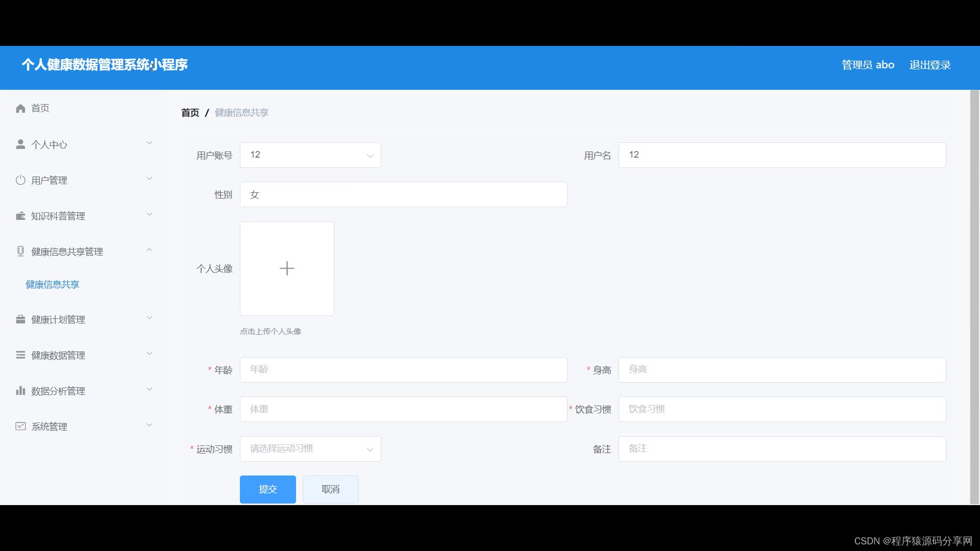Click 首页 in the breadcrumb
The height and width of the screenshot is (551, 980).
tap(189, 112)
